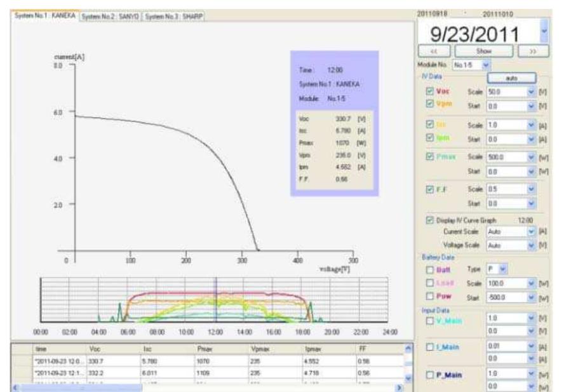This screenshot has width=564, height=392.
Task: Click the Vpmax column header
Action: (x=276, y=349)
